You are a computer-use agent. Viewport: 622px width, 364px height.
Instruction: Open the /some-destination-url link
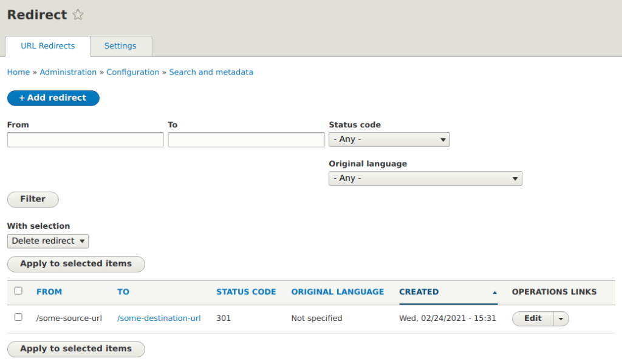tap(159, 318)
